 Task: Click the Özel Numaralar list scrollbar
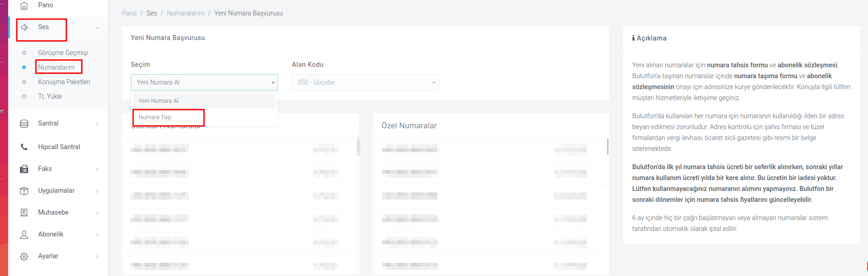(608, 146)
